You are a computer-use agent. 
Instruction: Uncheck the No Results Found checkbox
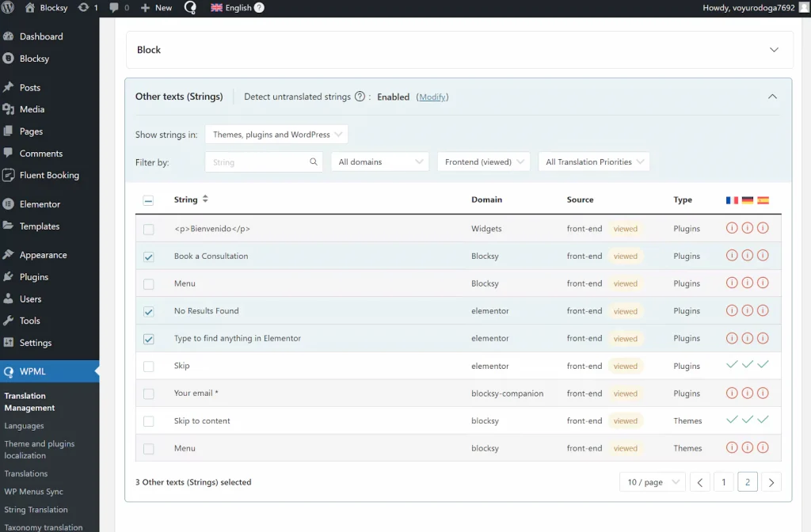click(148, 312)
